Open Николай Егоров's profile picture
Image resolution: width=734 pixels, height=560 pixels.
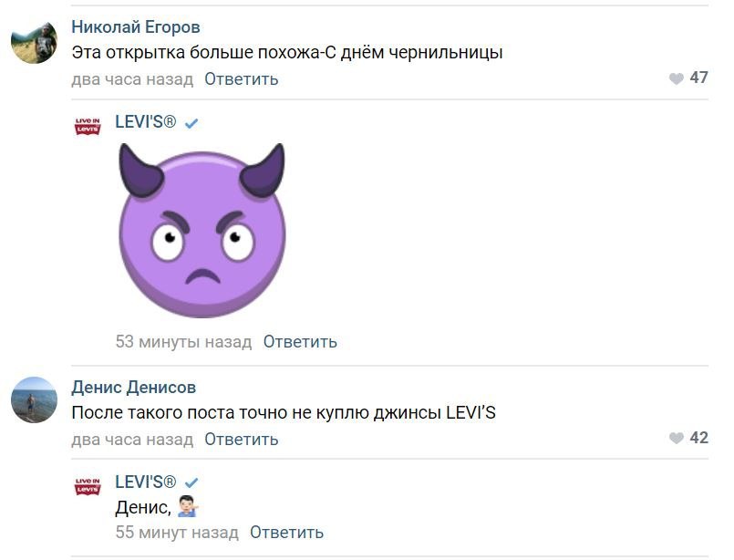coord(34,40)
